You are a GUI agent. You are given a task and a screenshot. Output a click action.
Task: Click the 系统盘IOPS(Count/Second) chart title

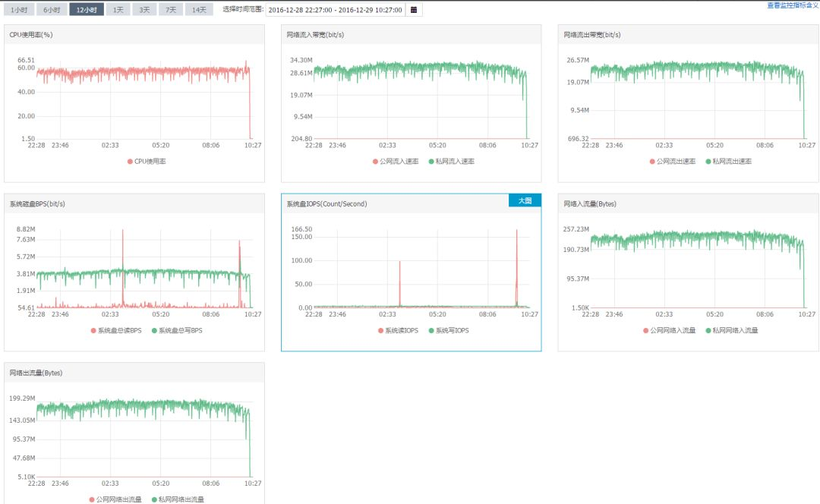click(326, 204)
